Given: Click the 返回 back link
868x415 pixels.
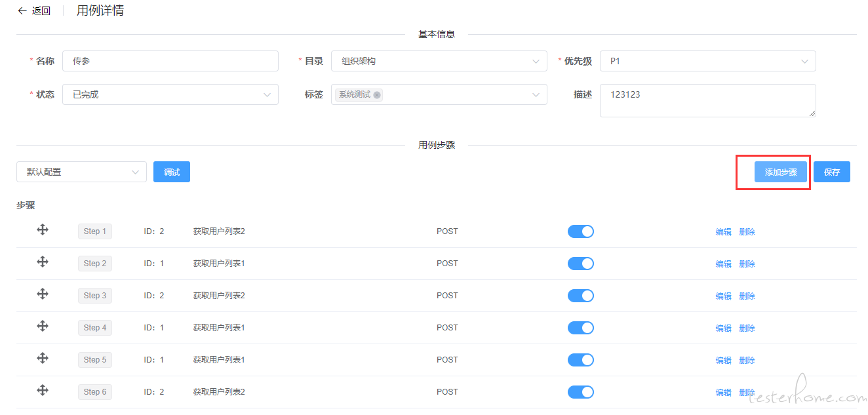Looking at the screenshot, I should (41, 10).
